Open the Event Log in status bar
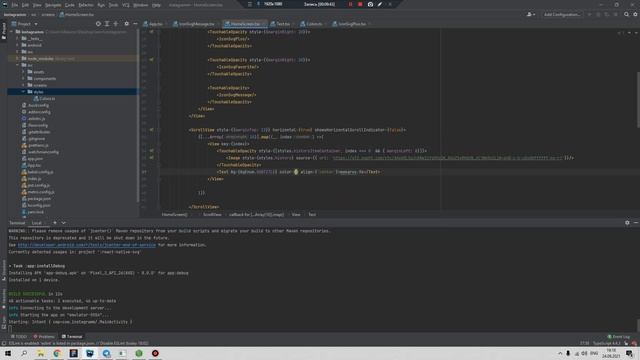The image size is (640, 360). pyautogui.click(x=619, y=337)
